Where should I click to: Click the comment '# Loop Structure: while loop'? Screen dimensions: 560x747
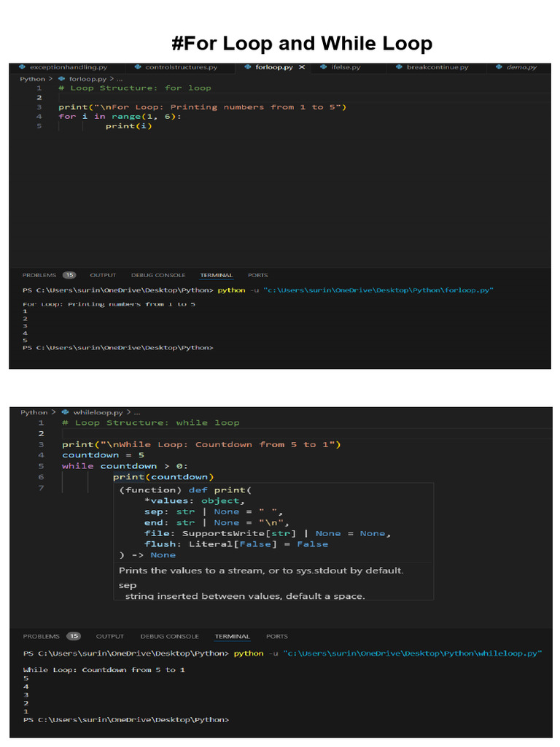pos(150,423)
